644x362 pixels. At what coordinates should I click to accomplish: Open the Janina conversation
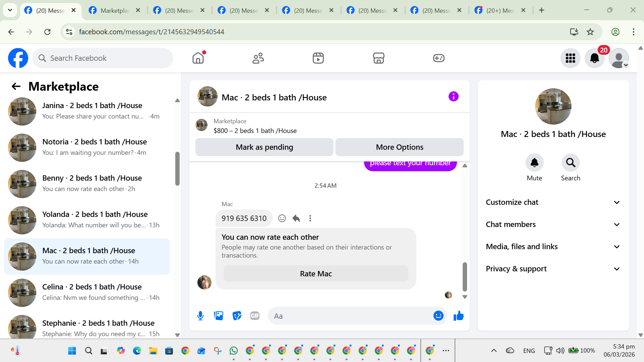[x=87, y=111]
